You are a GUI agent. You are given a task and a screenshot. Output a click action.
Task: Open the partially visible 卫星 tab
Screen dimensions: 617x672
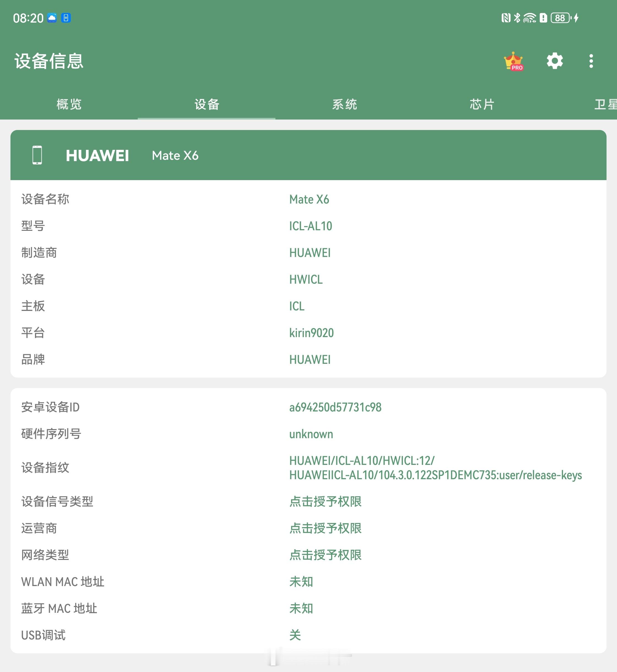coord(605,104)
